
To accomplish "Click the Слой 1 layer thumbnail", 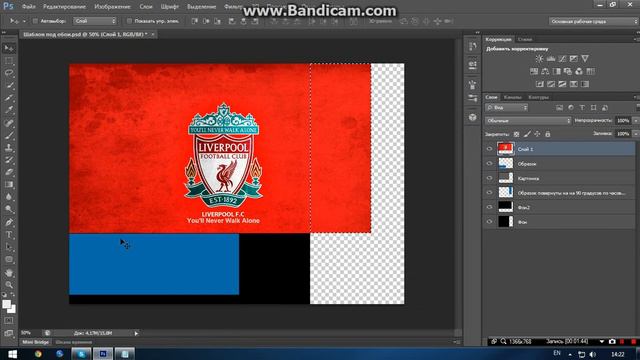I will pos(505,149).
